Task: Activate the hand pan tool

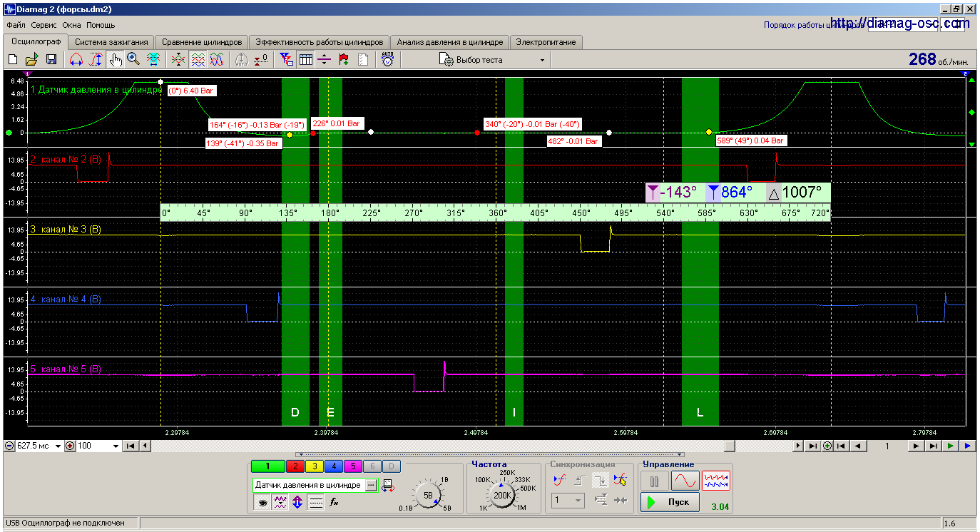Action: click(x=115, y=60)
